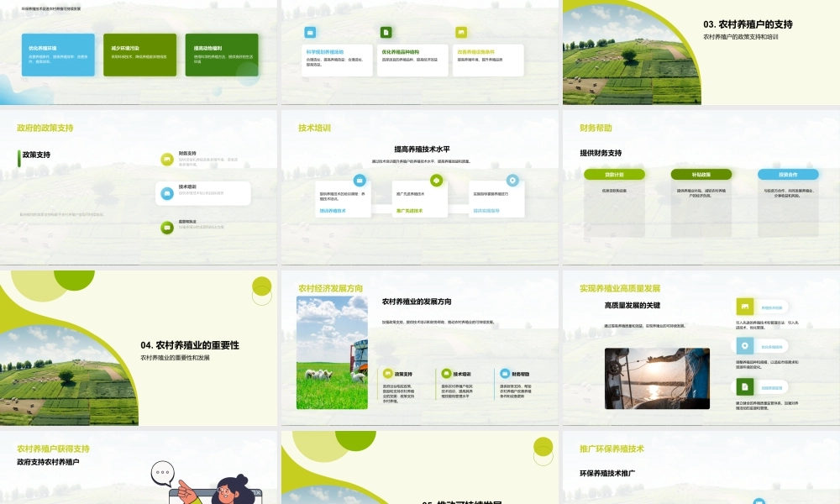Image resolution: width=840 pixels, height=504 pixels.
Task: Click the green 贷款计划 pill label
Action: (614, 175)
